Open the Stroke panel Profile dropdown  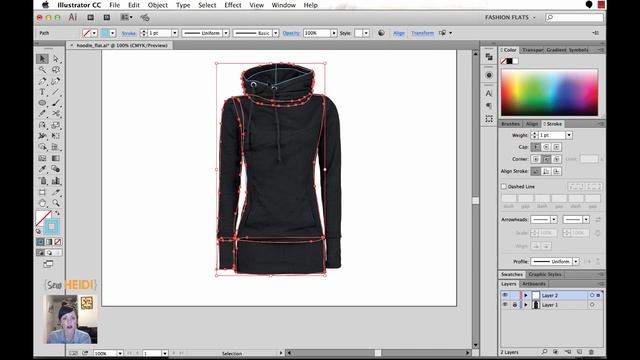click(x=576, y=261)
